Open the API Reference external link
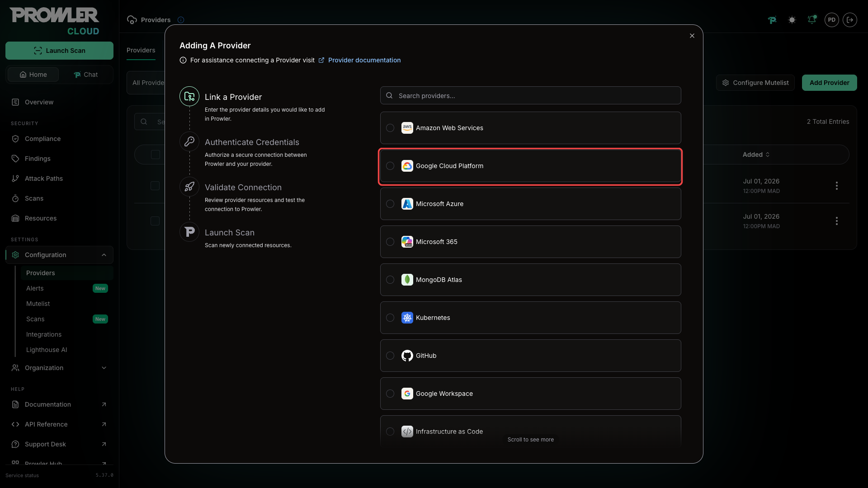This screenshot has height=488, width=868. pyautogui.click(x=59, y=424)
